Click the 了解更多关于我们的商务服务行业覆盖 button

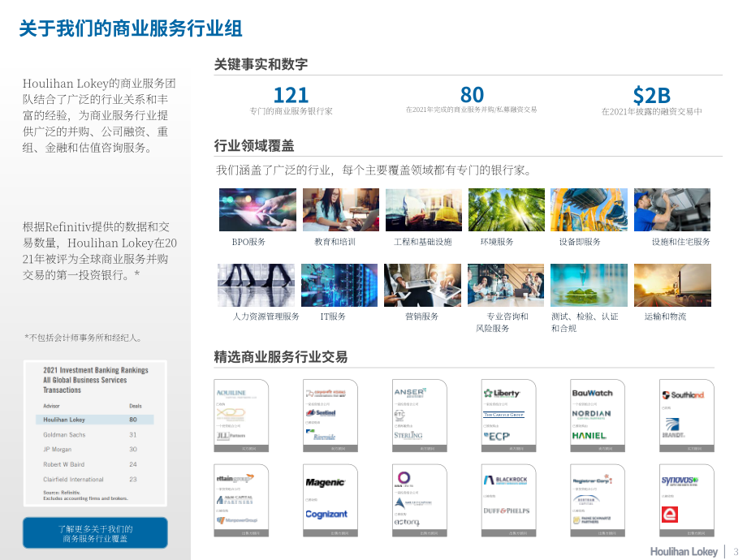point(95,533)
